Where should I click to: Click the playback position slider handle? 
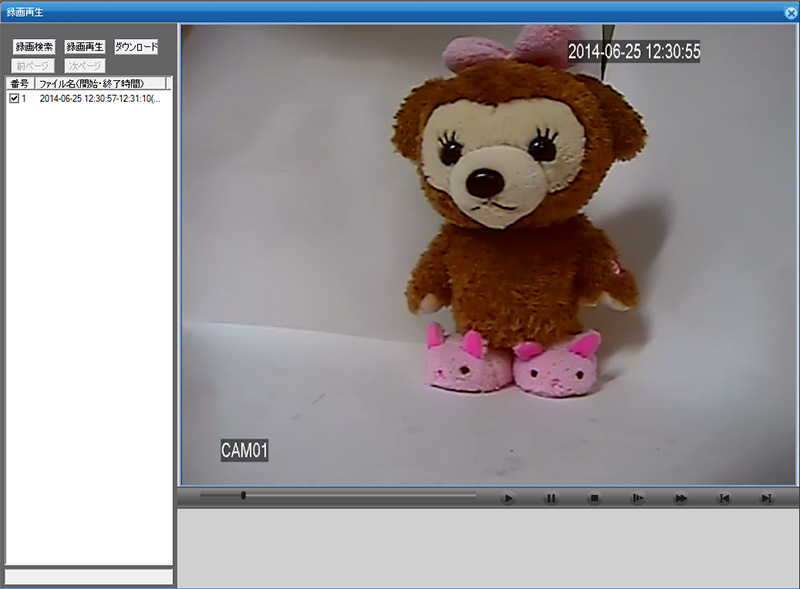pos(243,495)
